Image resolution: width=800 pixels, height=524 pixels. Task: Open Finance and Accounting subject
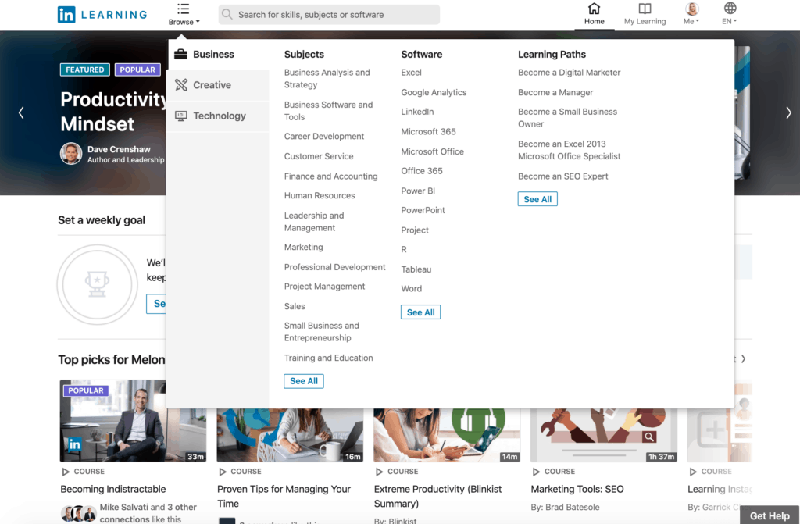tap(331, 177)
